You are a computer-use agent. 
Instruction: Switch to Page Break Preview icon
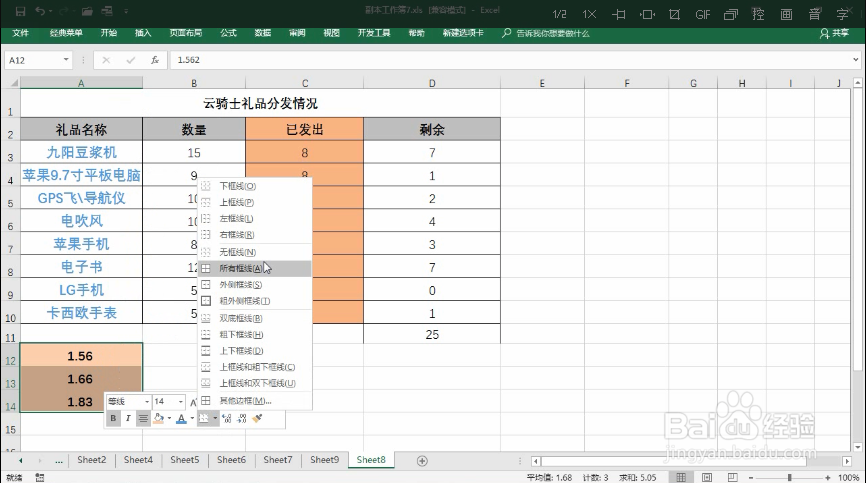point(732,477)
